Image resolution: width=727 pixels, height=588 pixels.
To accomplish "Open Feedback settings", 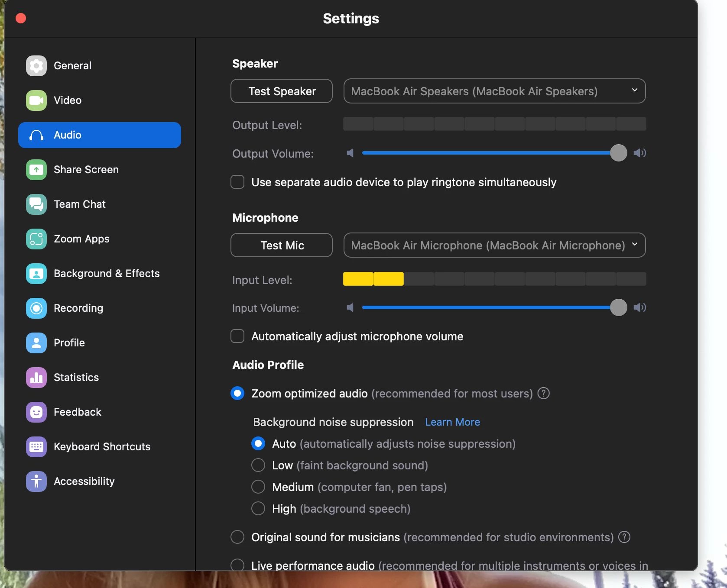I will point(100,412).
